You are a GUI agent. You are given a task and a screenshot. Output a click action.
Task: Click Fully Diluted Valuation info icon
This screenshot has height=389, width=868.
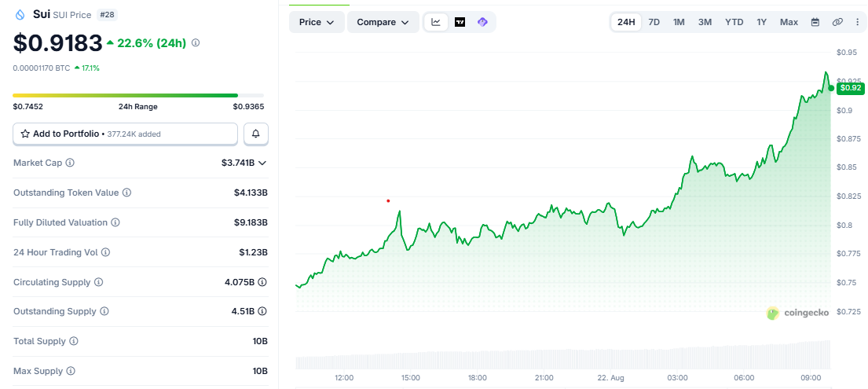coord(115,222)
